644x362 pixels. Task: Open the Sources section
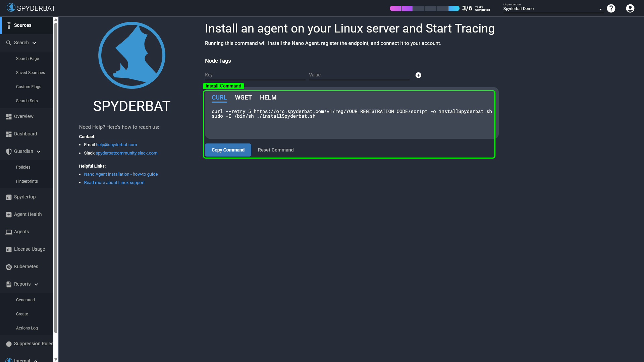tap(22, 25)
